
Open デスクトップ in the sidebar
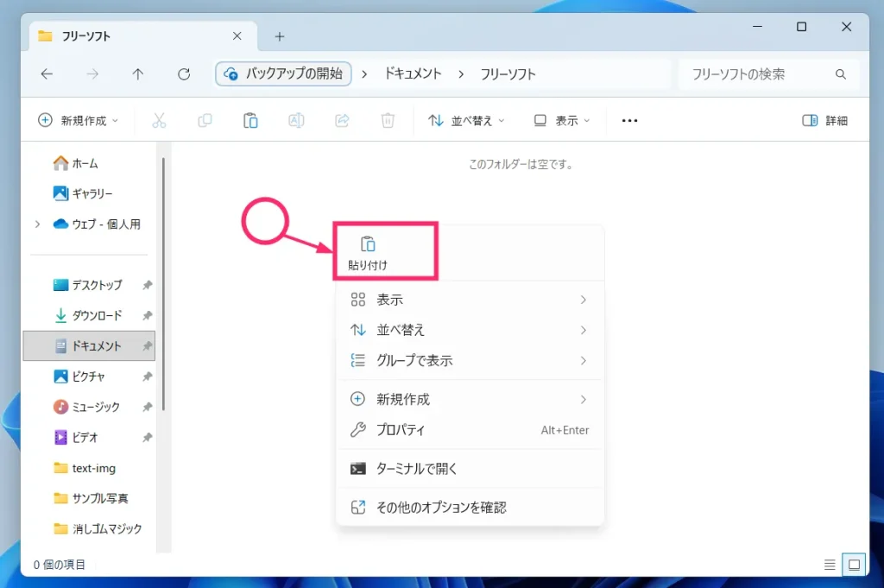(x=87, y=285)
